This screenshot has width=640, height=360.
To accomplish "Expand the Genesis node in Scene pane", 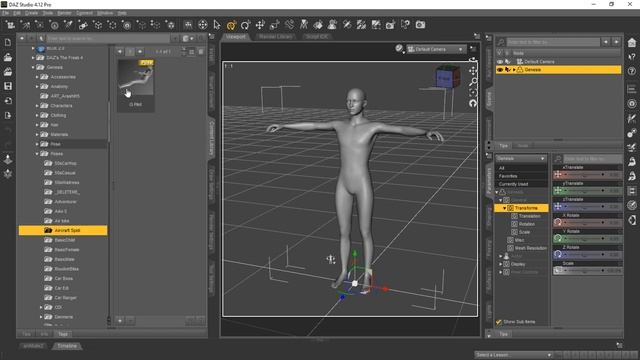I will [514, 70].
